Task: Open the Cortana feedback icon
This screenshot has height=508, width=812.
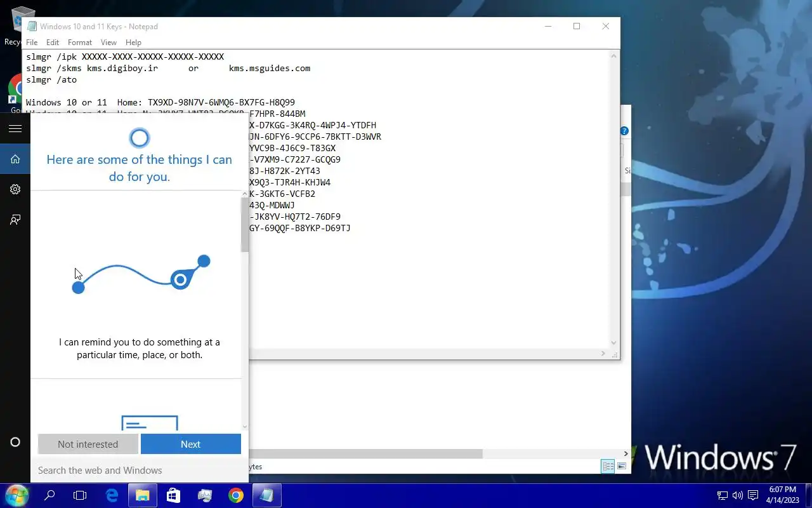Action: tap(15, 220)
